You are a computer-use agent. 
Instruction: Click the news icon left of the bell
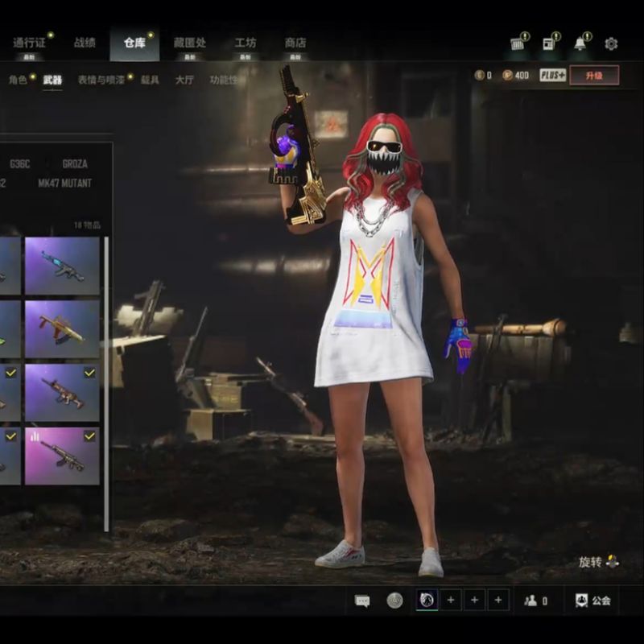(551, 43)
